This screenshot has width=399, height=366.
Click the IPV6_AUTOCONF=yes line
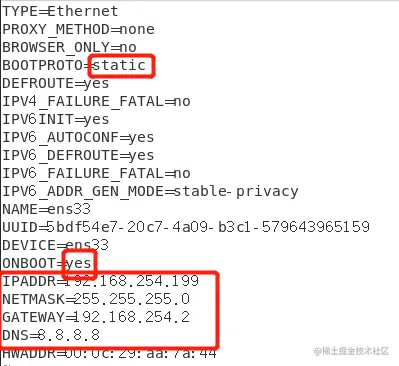78,137
